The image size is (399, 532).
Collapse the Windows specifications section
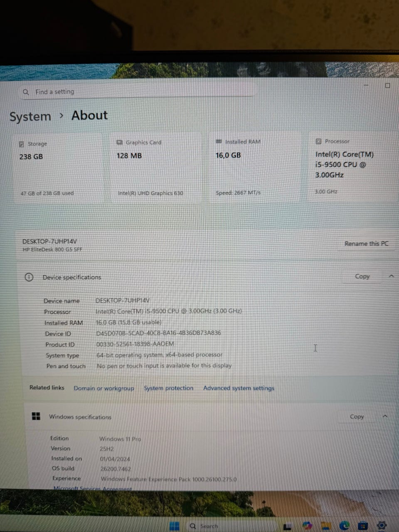tap(385, 416)
